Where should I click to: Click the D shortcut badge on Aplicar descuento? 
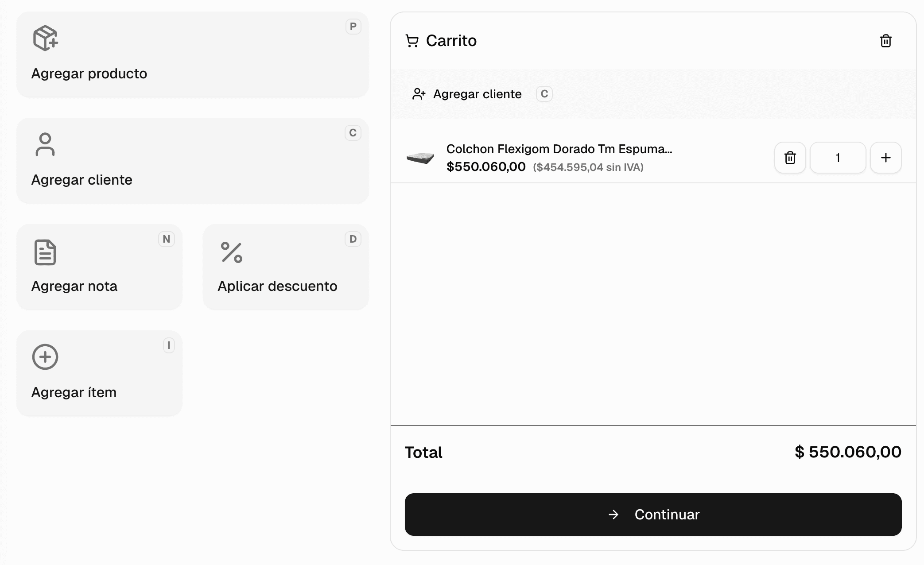353,239
